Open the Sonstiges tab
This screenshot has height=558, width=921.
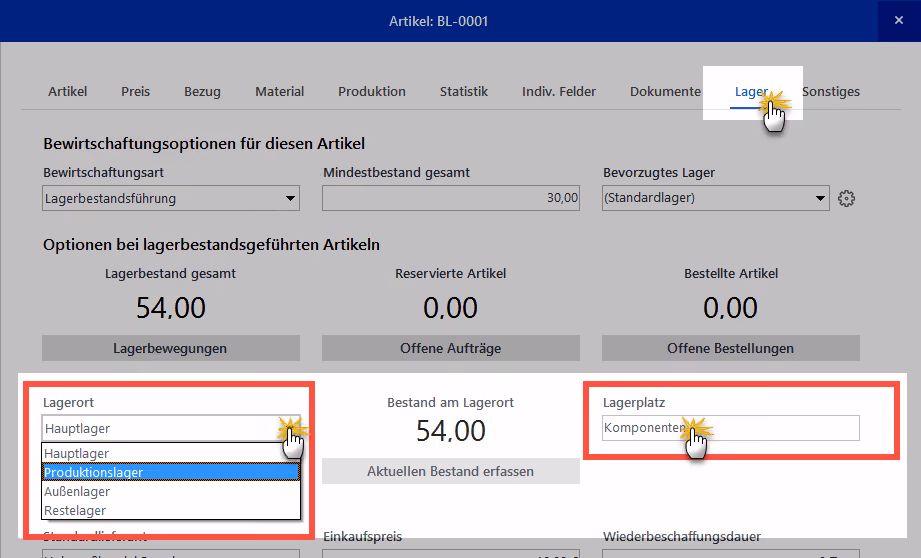[x=831, y=92]
